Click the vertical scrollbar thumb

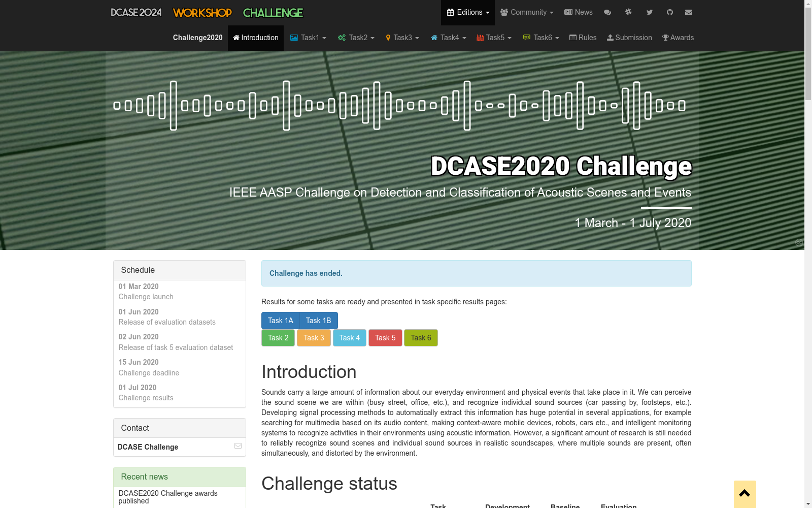point(808,53)
